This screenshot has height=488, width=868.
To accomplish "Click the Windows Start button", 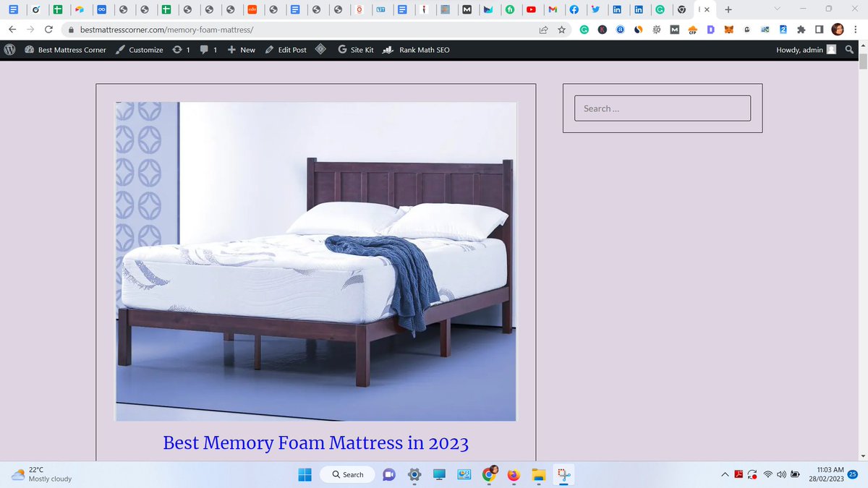I will [305, 474].
